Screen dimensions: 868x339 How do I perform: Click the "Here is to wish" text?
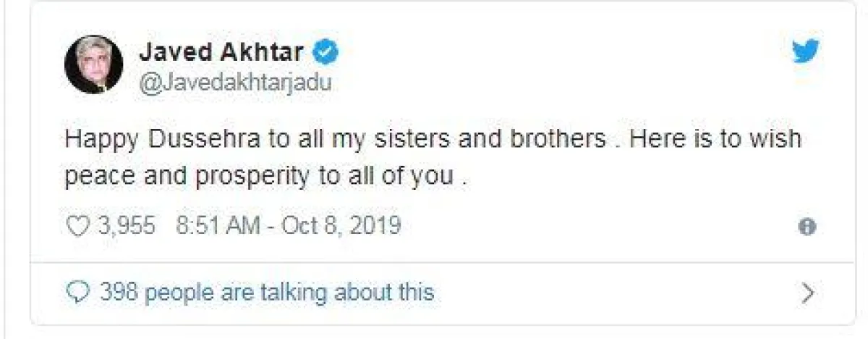[x=715, y=139]
